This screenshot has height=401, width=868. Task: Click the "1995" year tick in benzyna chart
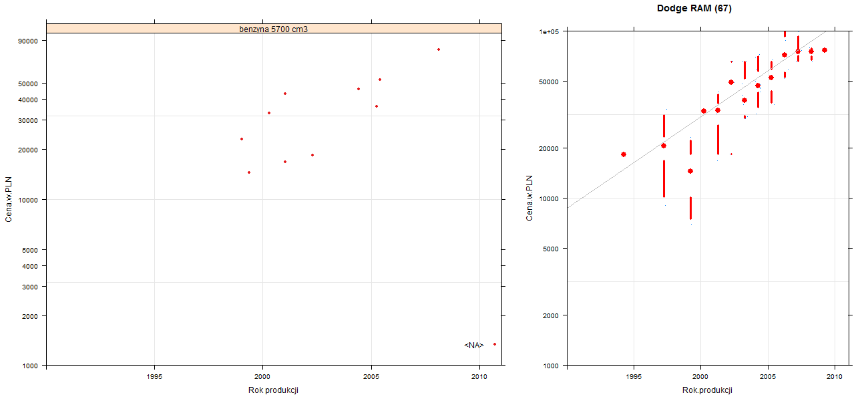coord(154,377)
